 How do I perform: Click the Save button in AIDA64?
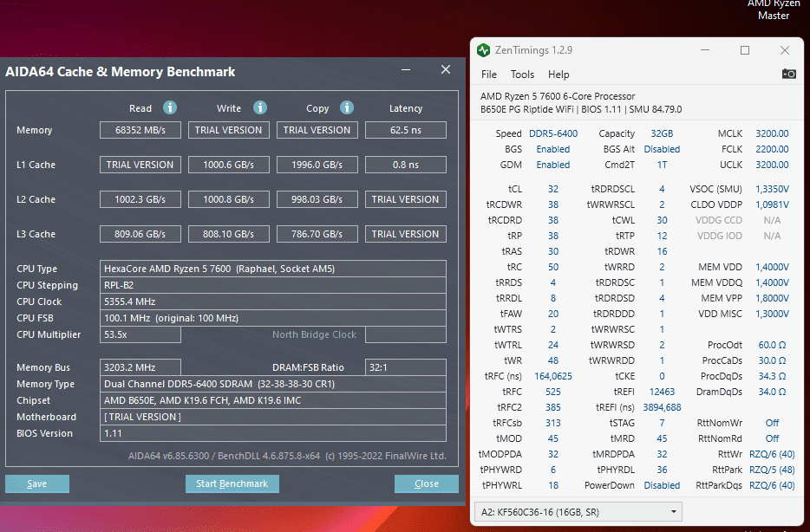(x=37, y=483)
